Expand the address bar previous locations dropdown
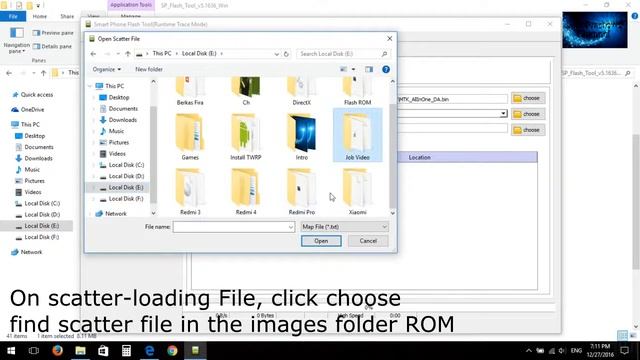The width and height of the screenshot is (640, 360). [x=276, y=54]
